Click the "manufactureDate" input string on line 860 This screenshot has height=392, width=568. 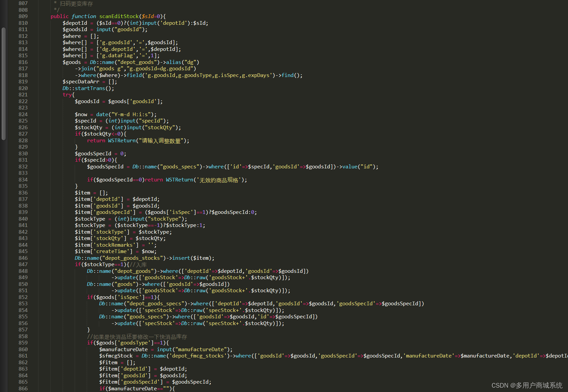coord(201,349)
